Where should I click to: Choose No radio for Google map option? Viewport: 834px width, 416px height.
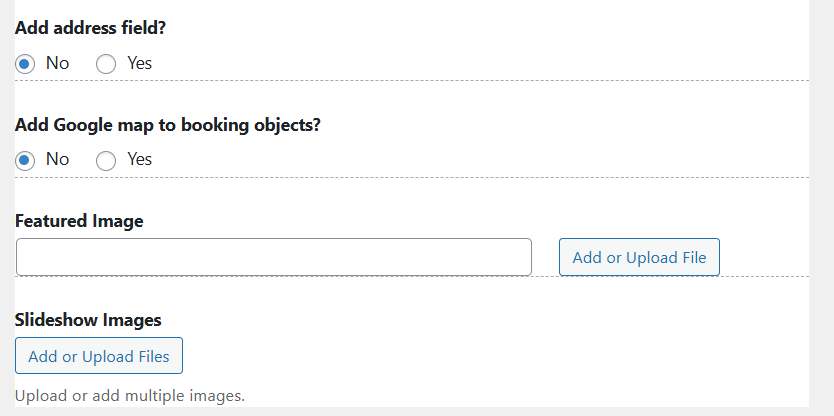tap(26, 160)
